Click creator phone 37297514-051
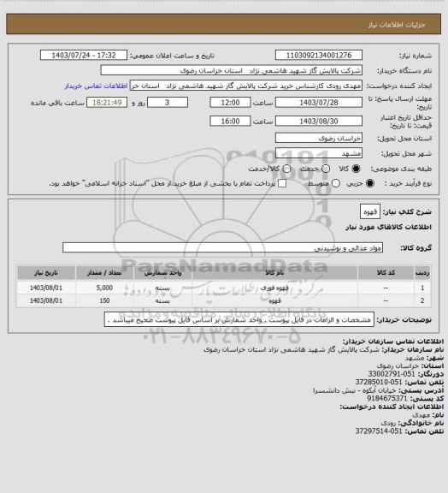This screenshot has height=493, width=448. (x=379, y=431)
